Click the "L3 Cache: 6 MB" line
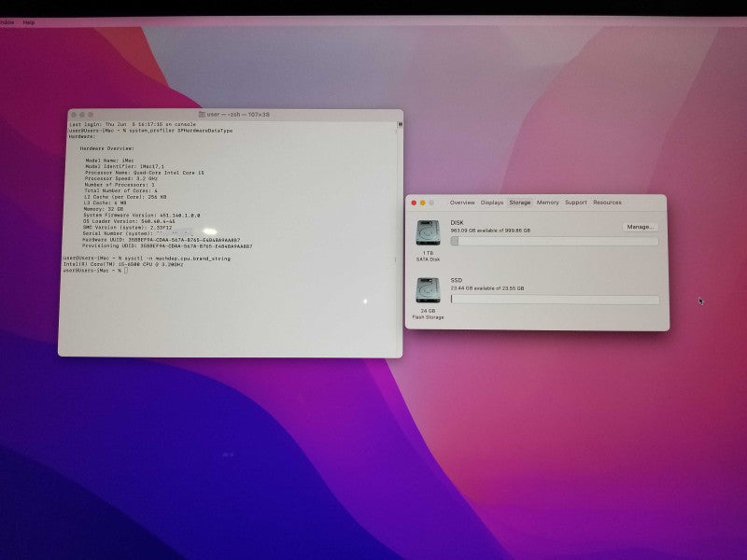 (105, 203)
